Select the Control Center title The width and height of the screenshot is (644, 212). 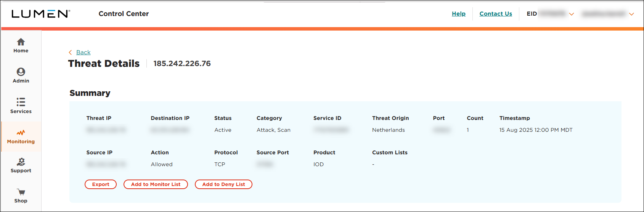point(124,14)
